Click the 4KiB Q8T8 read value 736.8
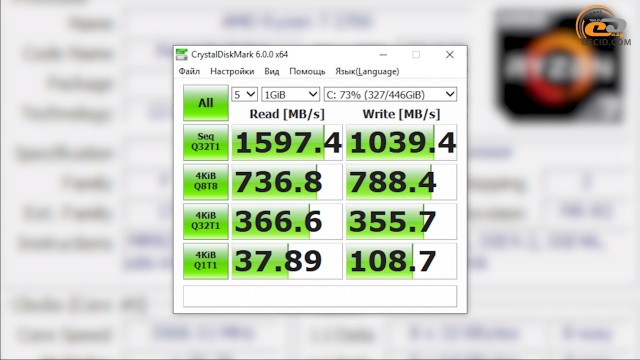Viewport: 640px width, 360px height. [287, 182]
